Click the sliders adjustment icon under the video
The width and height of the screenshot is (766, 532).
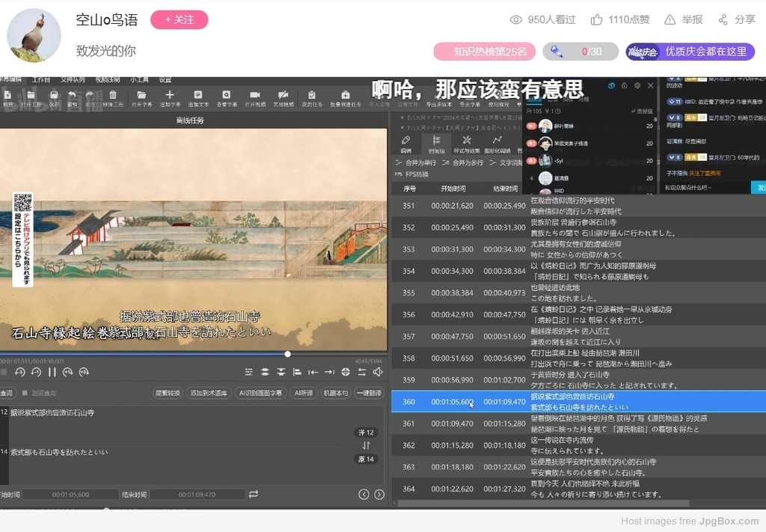tap(248, 373)
